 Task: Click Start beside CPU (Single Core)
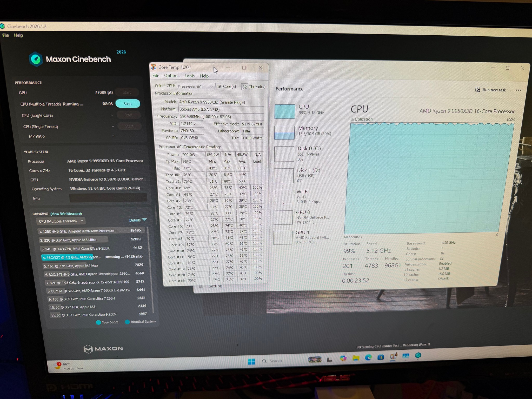tap(128, 115)
